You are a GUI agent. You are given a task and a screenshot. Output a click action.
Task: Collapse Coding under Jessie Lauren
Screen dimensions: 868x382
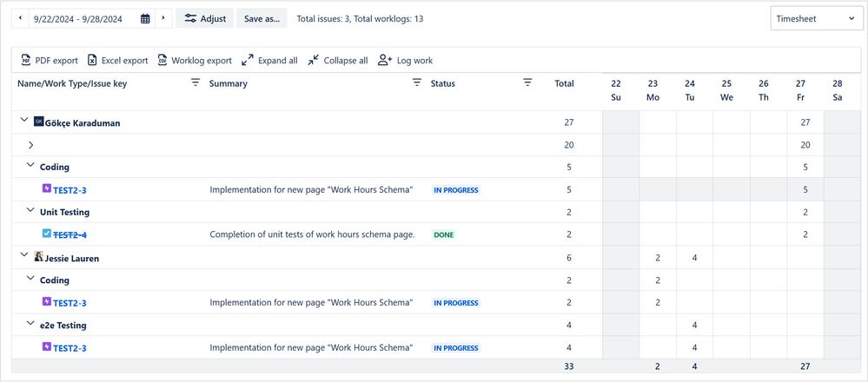pos(30,279)
